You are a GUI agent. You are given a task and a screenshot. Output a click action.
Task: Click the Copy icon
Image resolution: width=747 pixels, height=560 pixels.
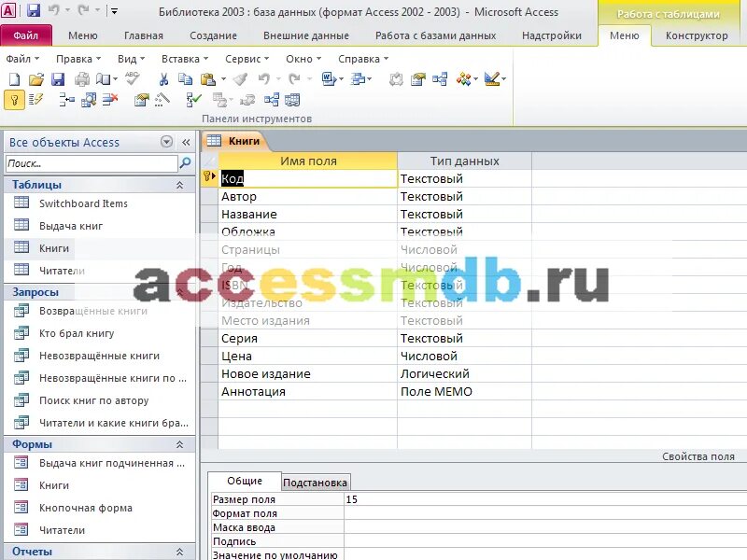185,79
